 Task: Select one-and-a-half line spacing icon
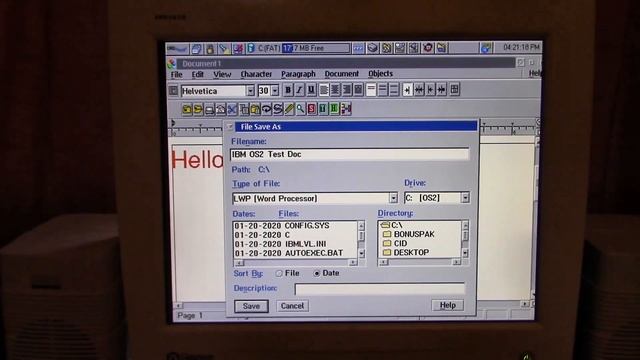(383, 89)
